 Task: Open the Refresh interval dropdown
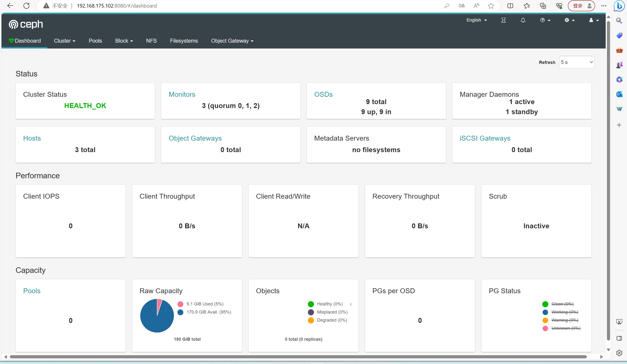[577, 62]
